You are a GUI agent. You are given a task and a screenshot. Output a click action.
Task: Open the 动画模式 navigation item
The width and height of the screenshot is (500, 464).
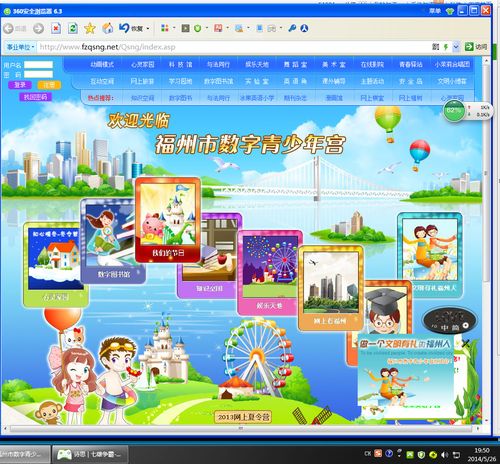(x=102, y=64)
